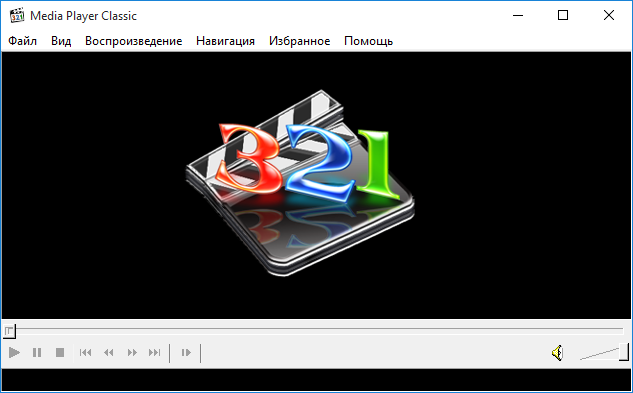Open the Файл menu
Viewport: 633px width, 393px height.
[x=23, y=41]
